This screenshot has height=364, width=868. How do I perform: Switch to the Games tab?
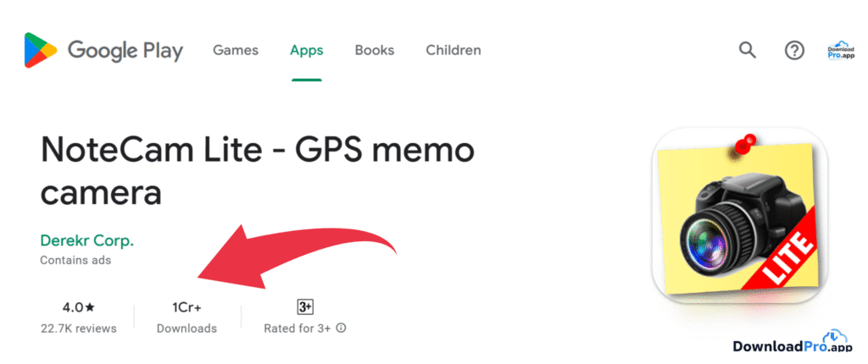coord(236,50)
